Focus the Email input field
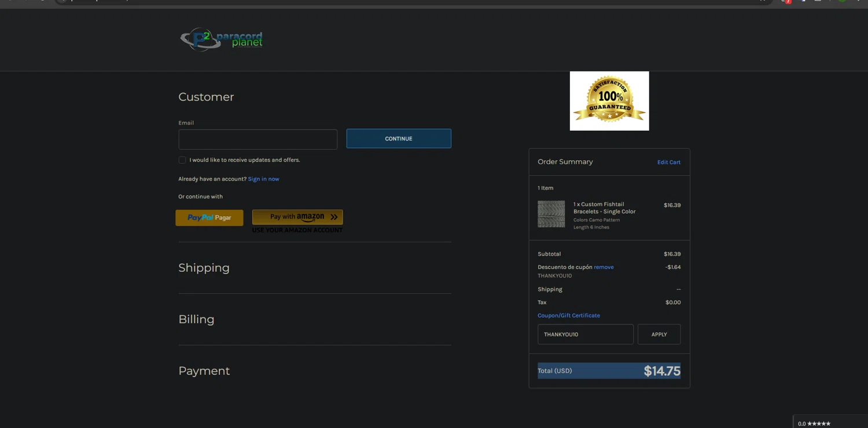 258,139
